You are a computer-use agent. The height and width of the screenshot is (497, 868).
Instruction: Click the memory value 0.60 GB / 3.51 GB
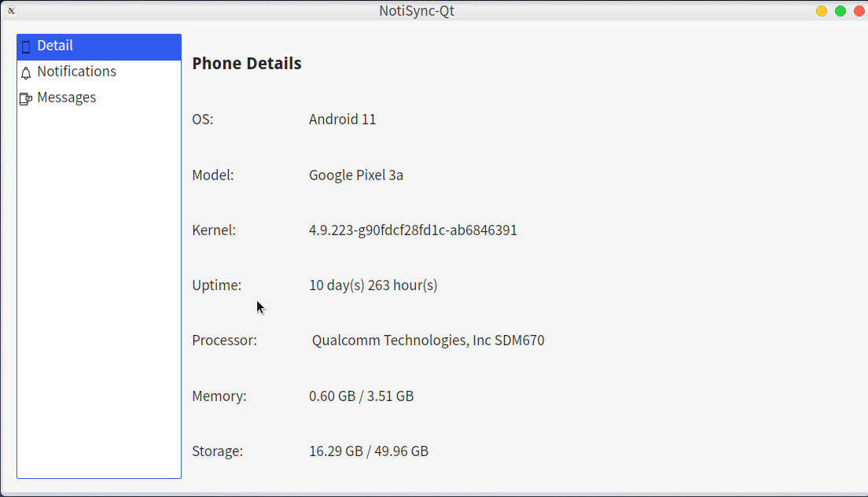(x=361, y=396)
